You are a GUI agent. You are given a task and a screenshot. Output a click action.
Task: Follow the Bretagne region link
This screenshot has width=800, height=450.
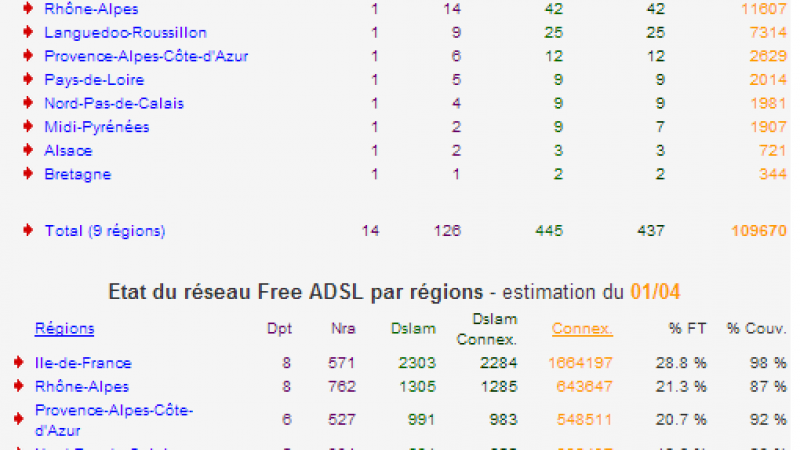click(78, 174)
